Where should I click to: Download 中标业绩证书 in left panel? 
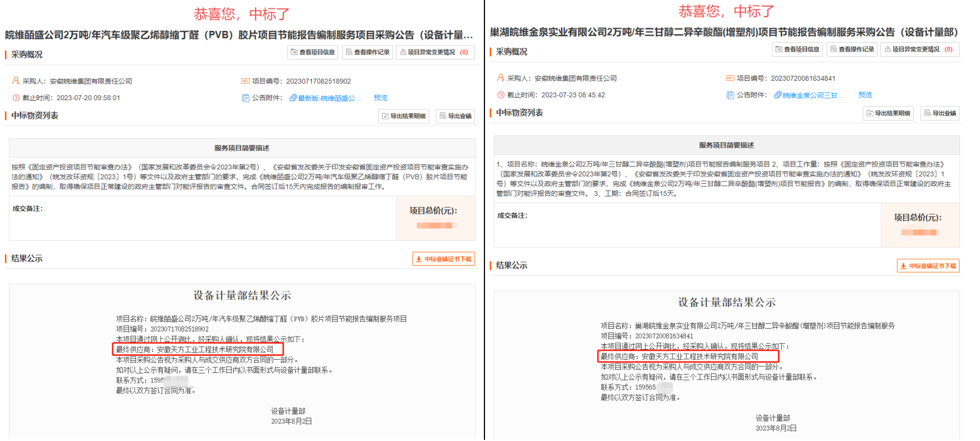tap(443, 259)
